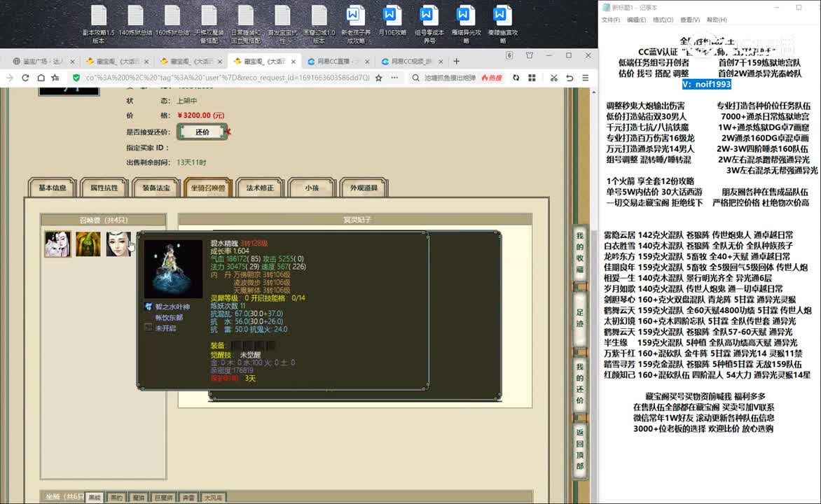Open the 新老孩子养成攻略 WPS document
Screen dimensions: 821x504
356,24
